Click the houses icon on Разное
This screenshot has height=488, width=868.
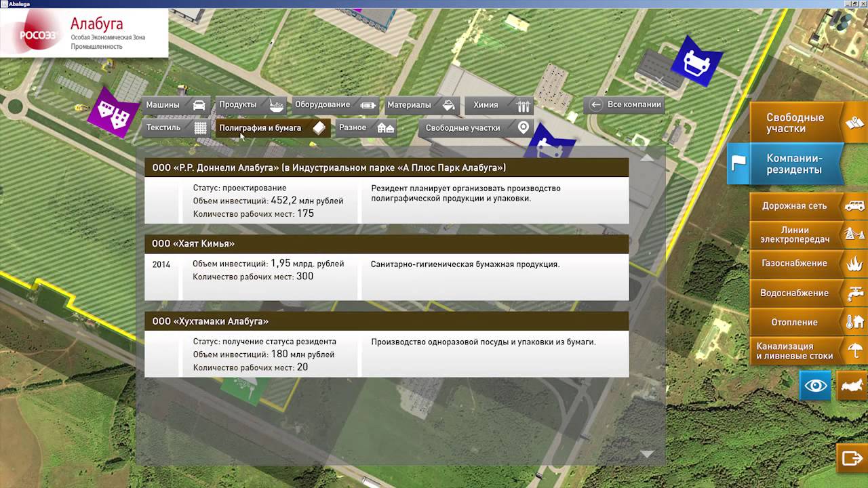tap(386, 127)
